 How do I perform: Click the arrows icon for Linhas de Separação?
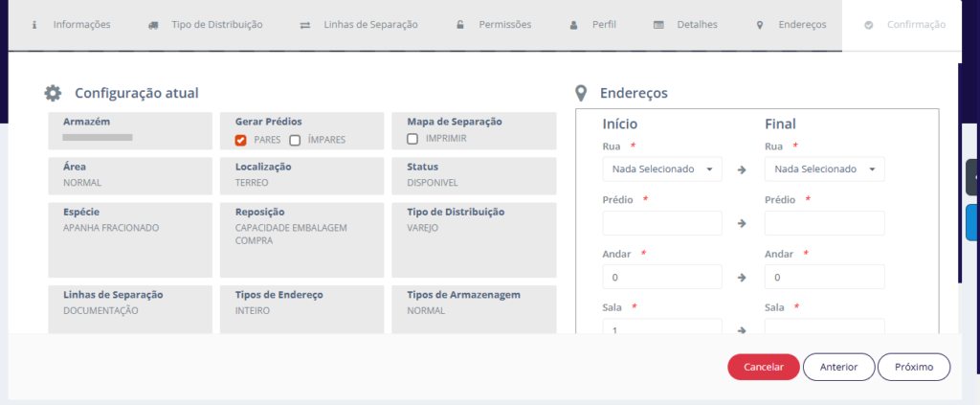[304, 25]
